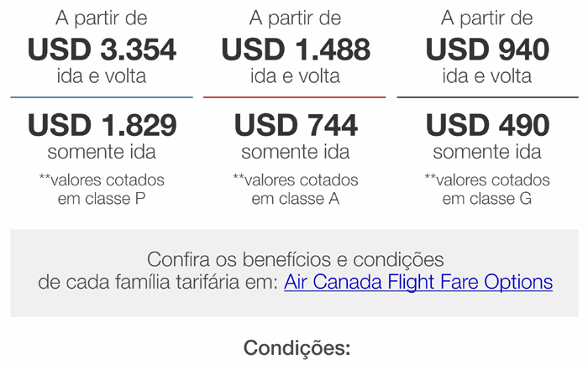Click 'A partir de' above USD 1.488
This screenshot has height=365, width=588.
(296, 18)
